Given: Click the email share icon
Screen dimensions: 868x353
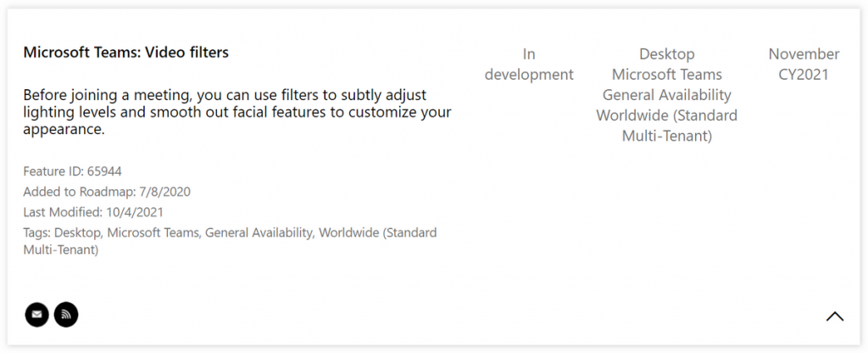Looking at the screenshot, I should tap(36, 315).
